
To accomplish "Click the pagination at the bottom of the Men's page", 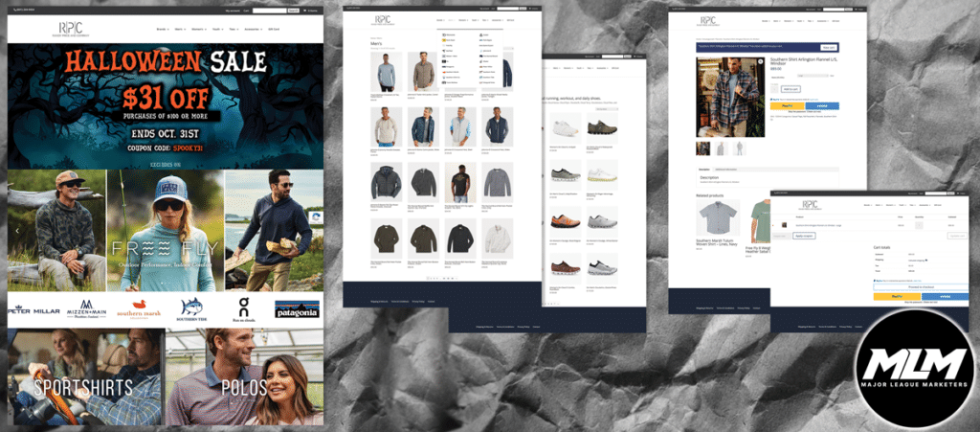I will coord(442,277).
